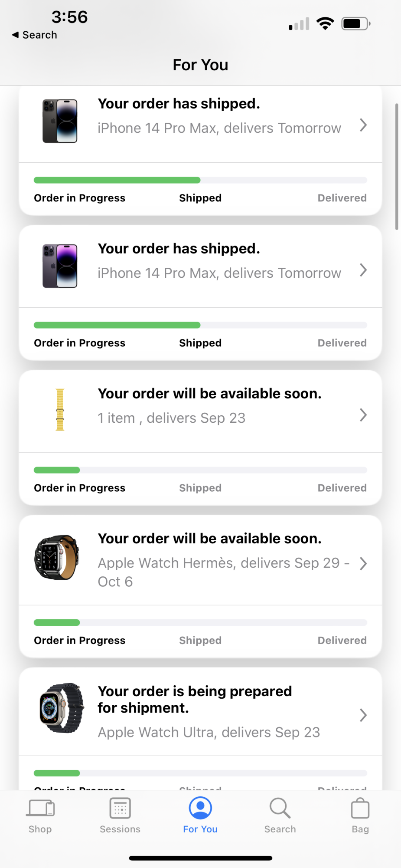Expand the Apple Watch Ultra order chevron
Image resolution: width=401 pixels, height=868 pixels.
pyautogui.click(x=363, y=715)
